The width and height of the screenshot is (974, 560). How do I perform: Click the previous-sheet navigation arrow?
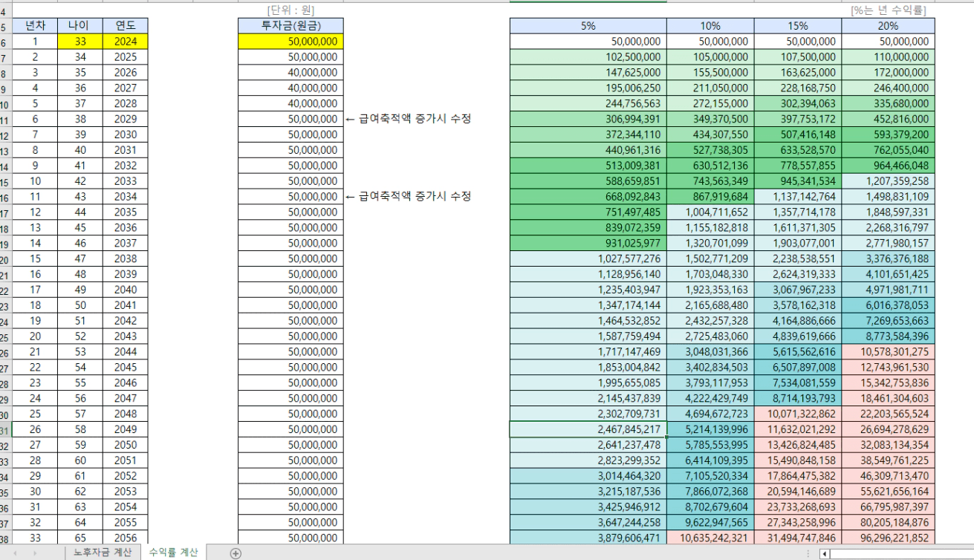point(16,553)
